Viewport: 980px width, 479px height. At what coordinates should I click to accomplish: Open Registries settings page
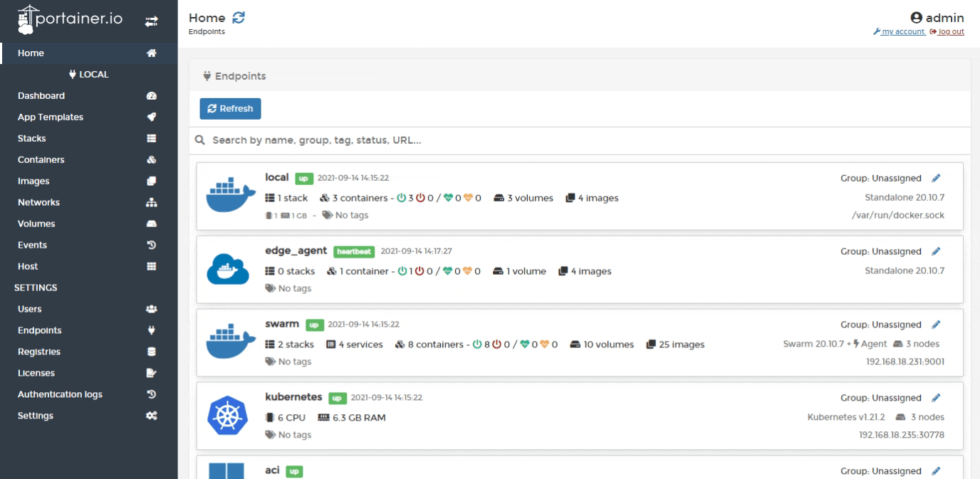pyautogui.click(x=39, y=352)
